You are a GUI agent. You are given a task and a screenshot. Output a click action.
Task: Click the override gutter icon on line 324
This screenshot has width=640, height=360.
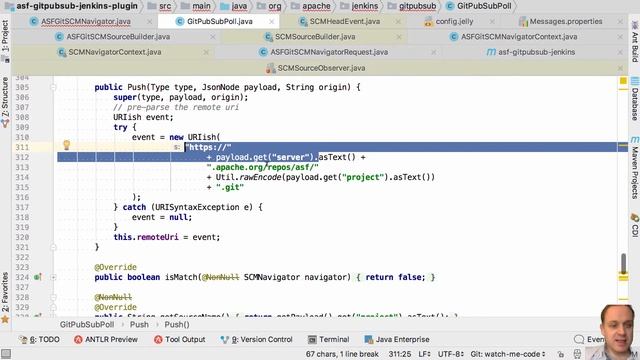[38, 277]
